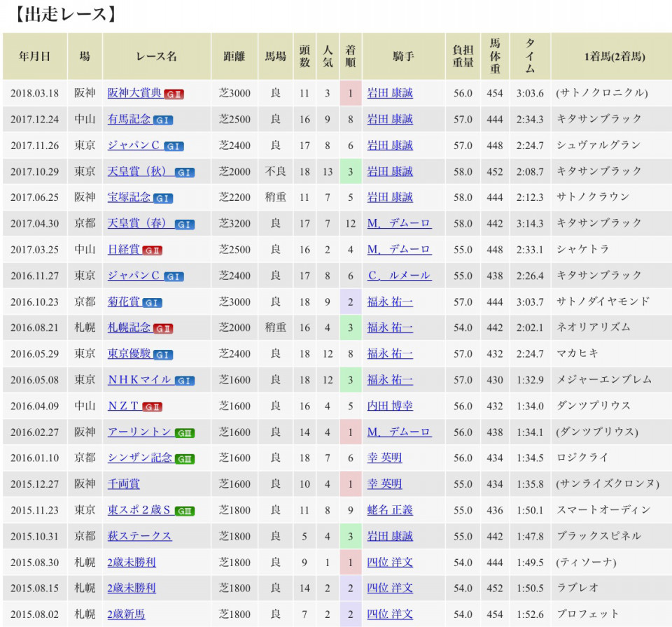Open jockey M.デムーロ in the 2016.02.27 row
The image size is (672, 627).
coord(399,432)
